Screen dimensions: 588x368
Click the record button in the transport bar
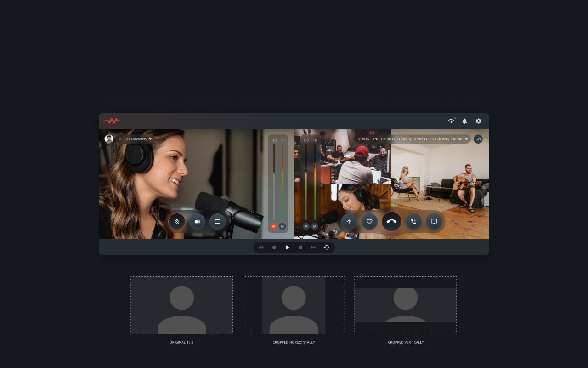[274, 247]
